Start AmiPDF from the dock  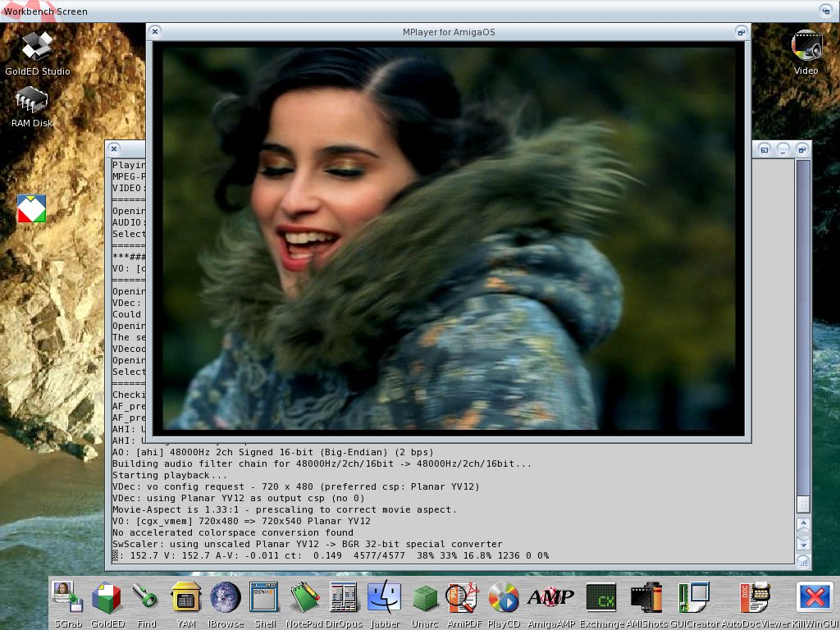462,599
